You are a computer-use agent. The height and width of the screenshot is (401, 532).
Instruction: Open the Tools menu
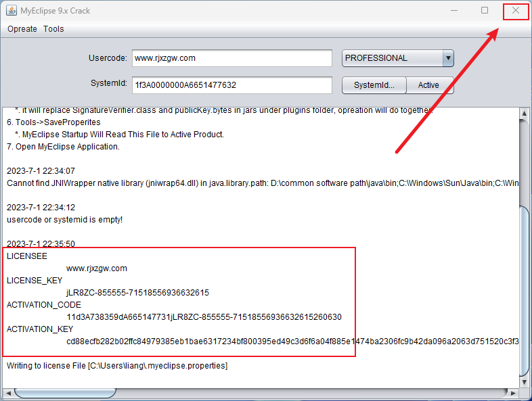tap(53, 29)
